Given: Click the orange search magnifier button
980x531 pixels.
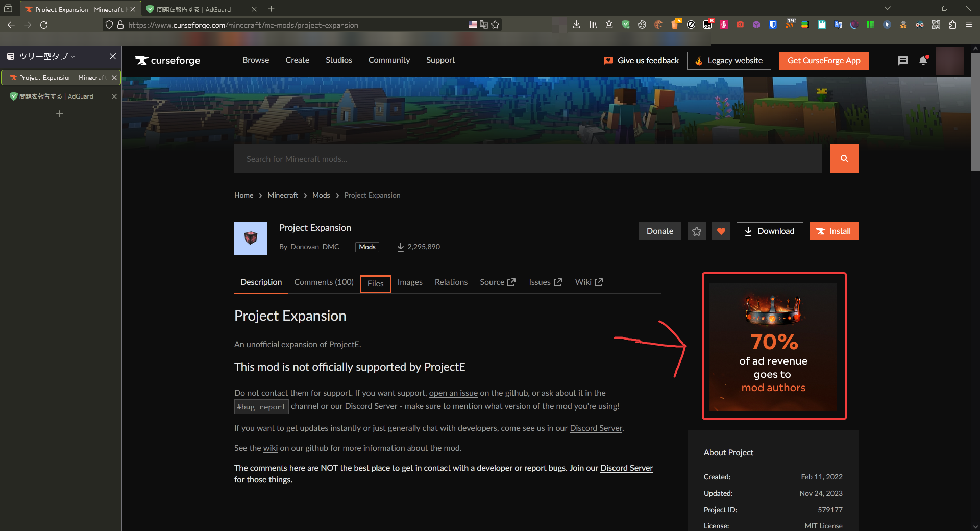Looking at the screenshot, I should 844,159.
